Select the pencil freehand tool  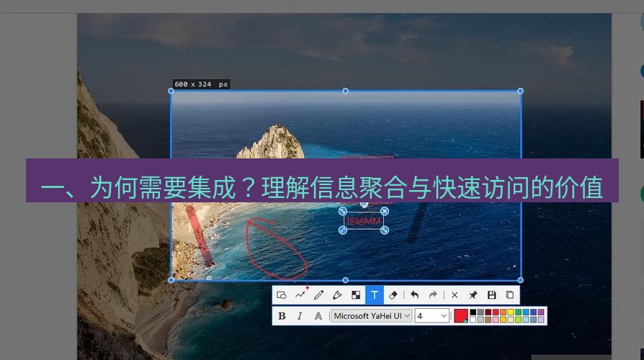[x=318, y=295]
